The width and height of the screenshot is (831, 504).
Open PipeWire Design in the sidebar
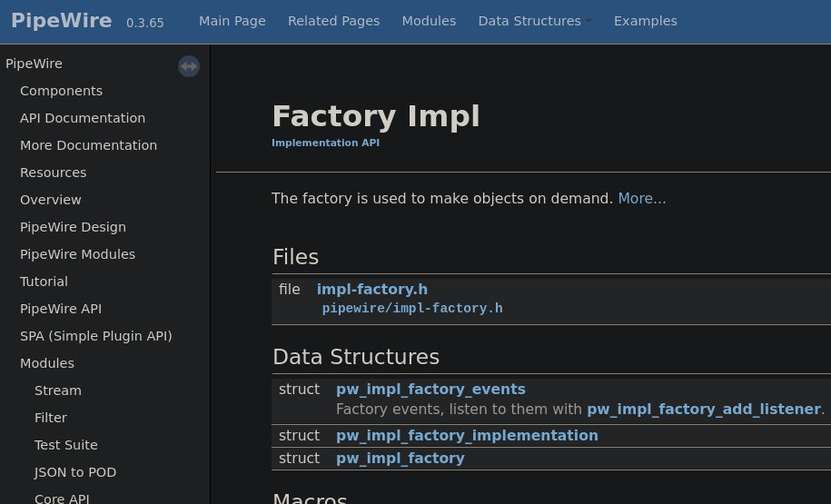point(74,227)
